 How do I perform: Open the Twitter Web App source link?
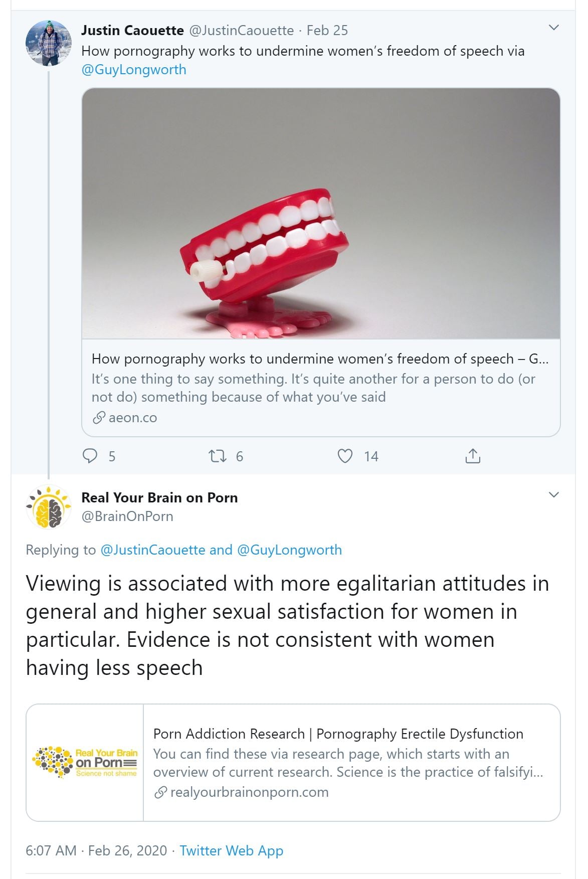(232, 851)
